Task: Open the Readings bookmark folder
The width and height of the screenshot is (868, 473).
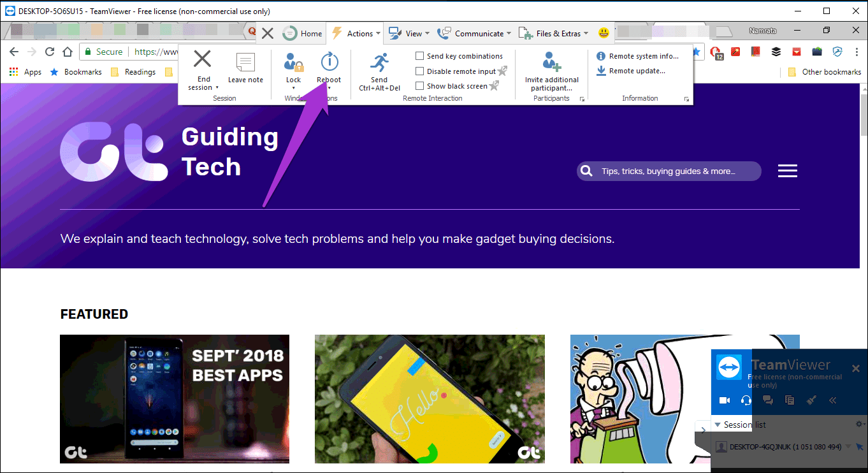Action: point(133,72)
